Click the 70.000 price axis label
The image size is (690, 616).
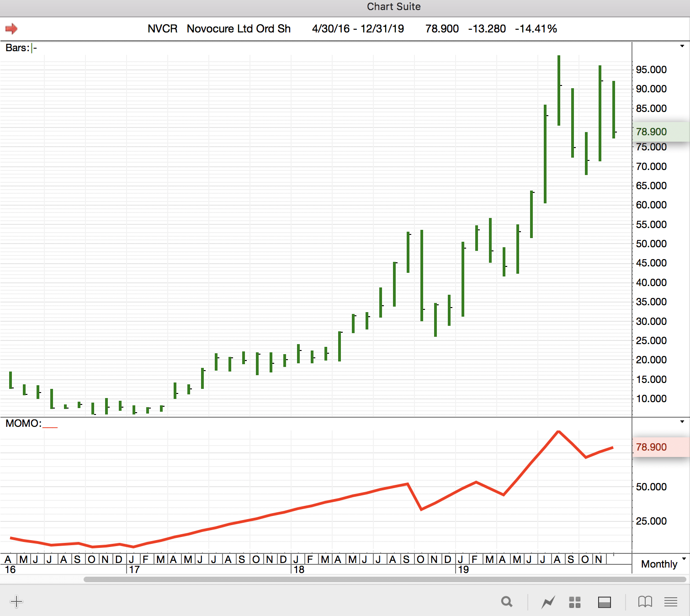coord(651,166)
